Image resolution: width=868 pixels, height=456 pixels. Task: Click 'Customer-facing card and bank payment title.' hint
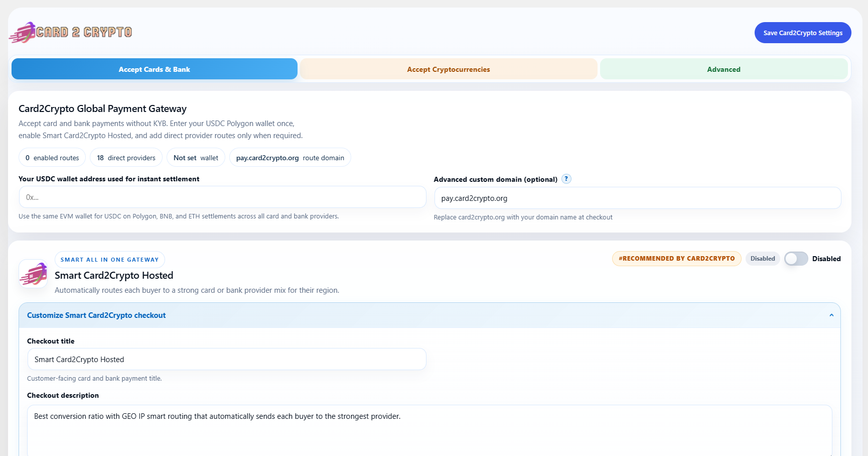(x=94, y=379)
